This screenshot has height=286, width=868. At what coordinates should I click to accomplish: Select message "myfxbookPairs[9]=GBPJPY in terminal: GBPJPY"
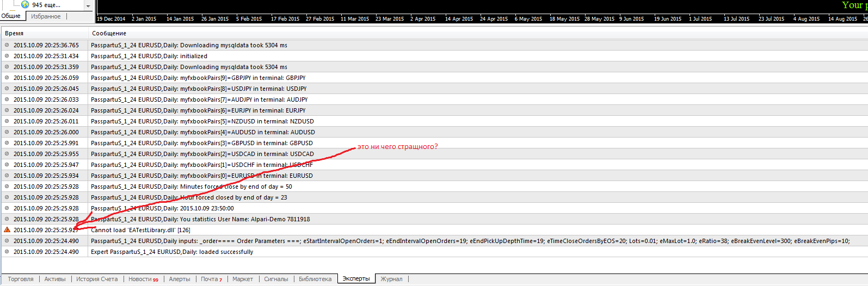198,78
